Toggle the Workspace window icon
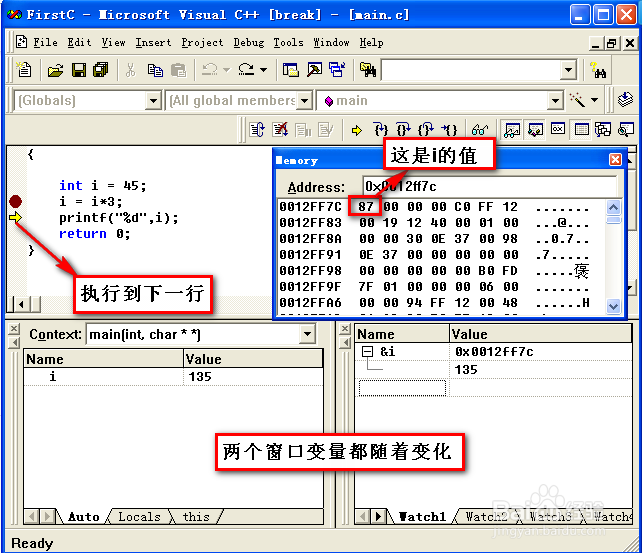The height and width of the screenshot is (553, 642). pos(291,70)
